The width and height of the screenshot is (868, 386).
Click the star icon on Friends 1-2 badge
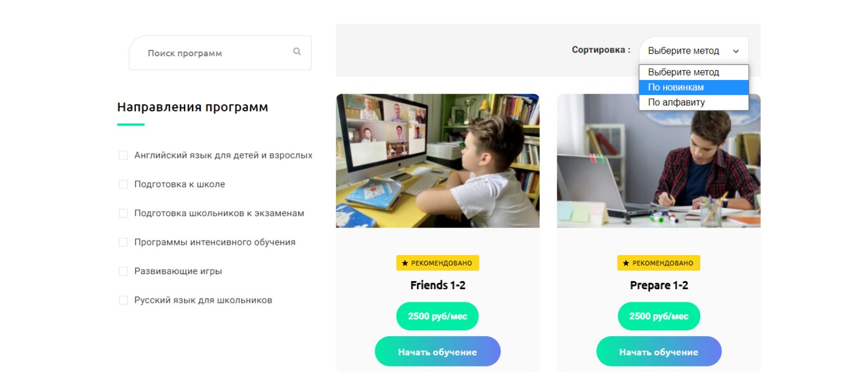click(x=405, y=263)
